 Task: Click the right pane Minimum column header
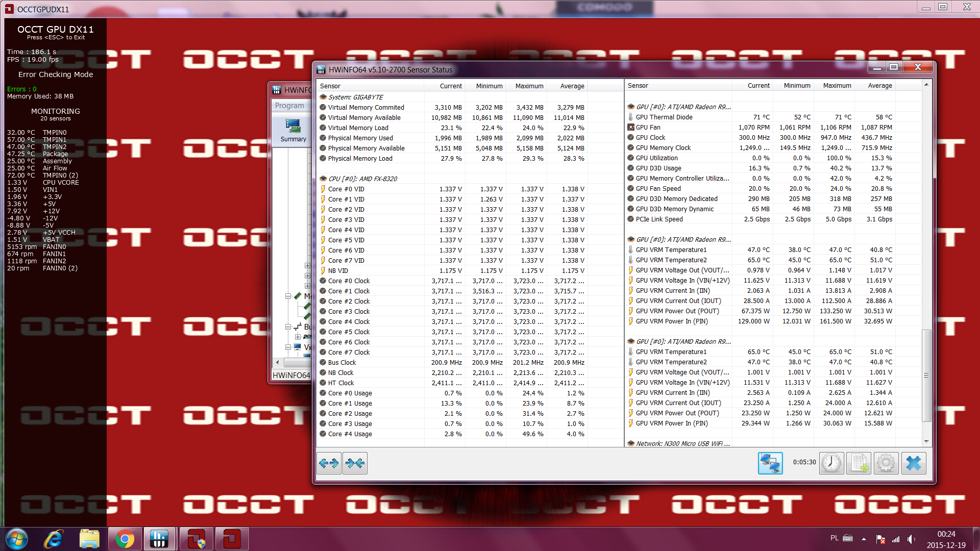793,86
